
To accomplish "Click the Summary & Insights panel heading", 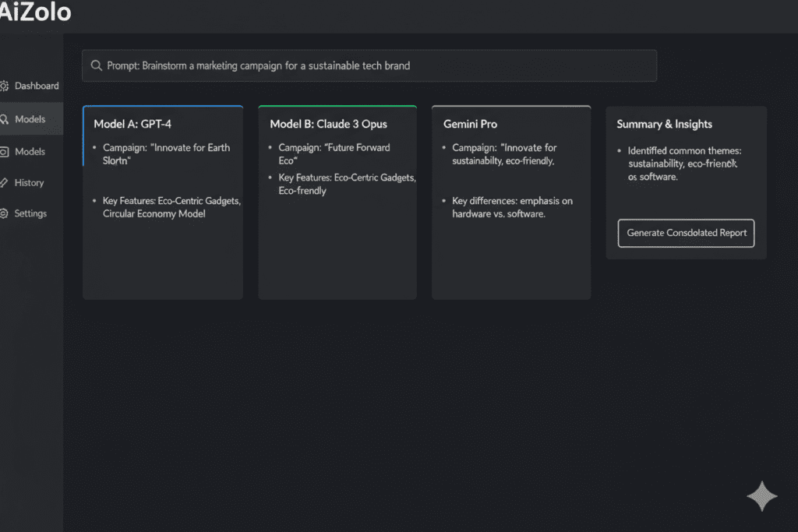I will point(664,124).
